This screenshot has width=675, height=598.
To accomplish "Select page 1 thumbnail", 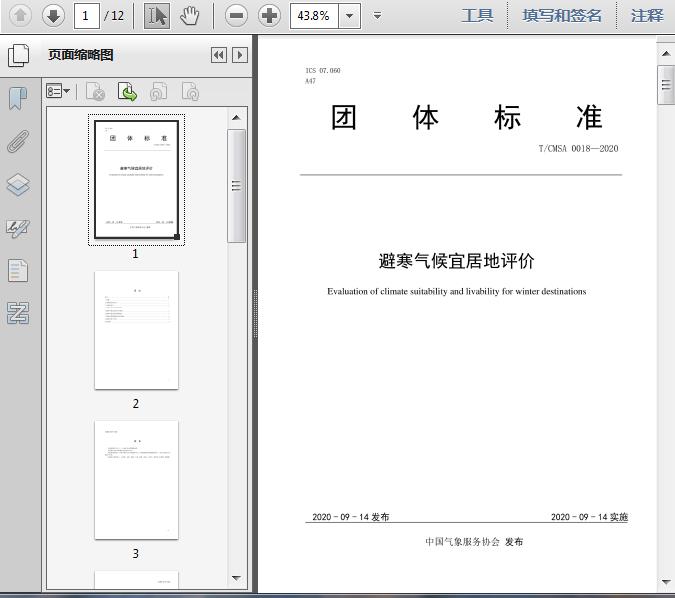I will click(x=136, y=180).
